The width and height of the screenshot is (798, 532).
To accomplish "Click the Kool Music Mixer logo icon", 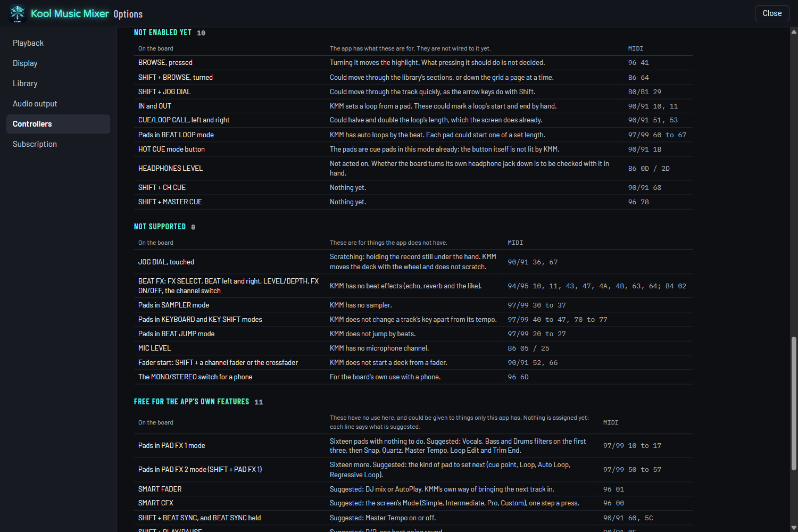I will coord(18,13).
